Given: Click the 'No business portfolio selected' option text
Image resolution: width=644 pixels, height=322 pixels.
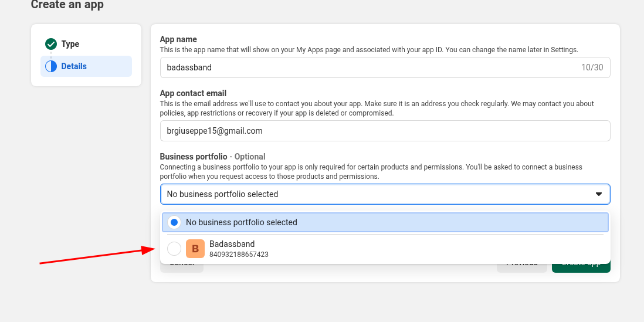Looking at the screenshot, I should click(241, 222).
